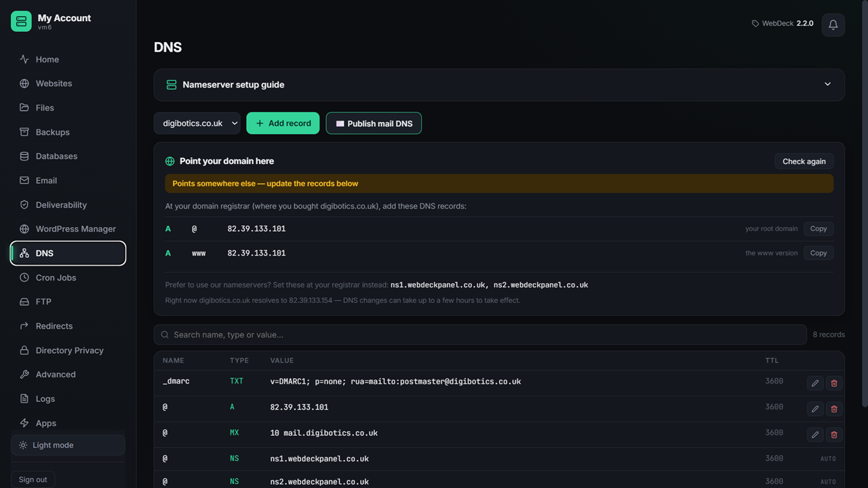
Task: Click the WebDeck version tag icon
Action: tap(755, 24)
